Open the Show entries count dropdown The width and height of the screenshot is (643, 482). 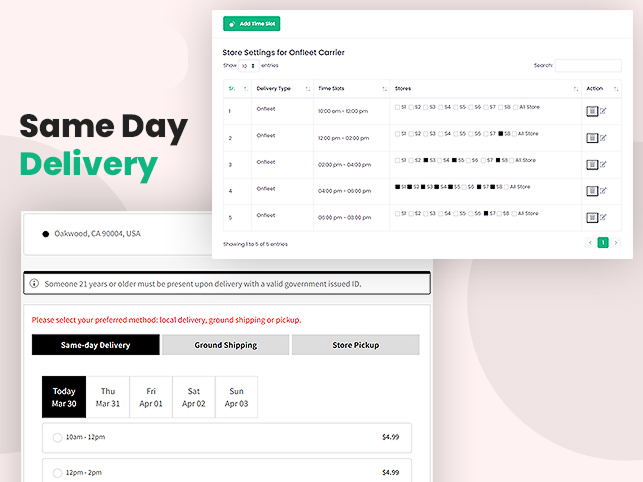249,66
